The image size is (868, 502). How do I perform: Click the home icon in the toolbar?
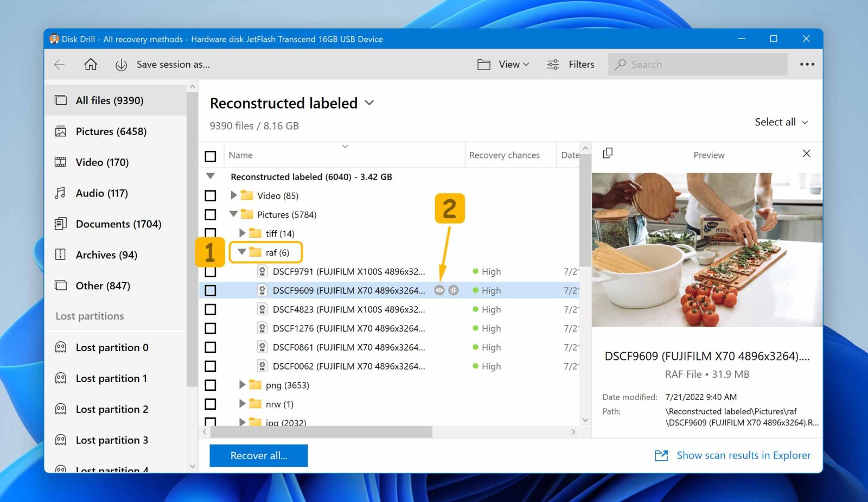91,64
